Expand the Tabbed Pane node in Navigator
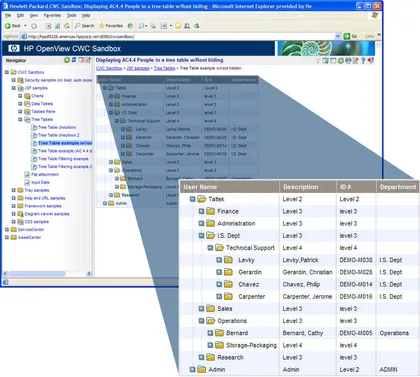Viewport: 420px width, 377px height. pyautogui.click(x=20, y=111)
